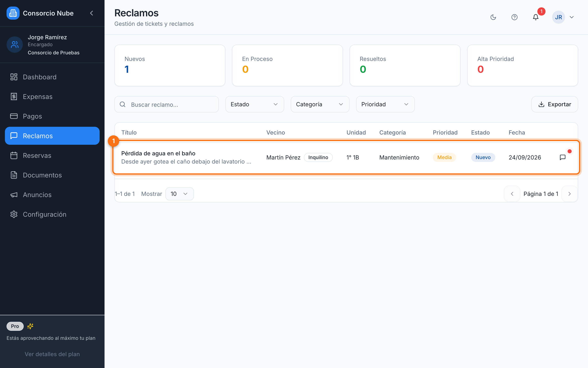Open help with the question mark icon
The height and width of the screenshot is (368, 588).
pos(514,17)
